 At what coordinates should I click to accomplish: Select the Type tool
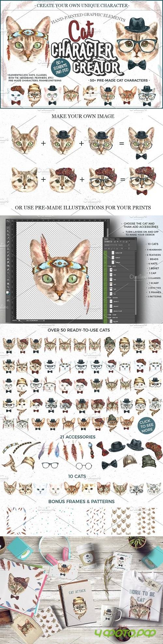8,273
